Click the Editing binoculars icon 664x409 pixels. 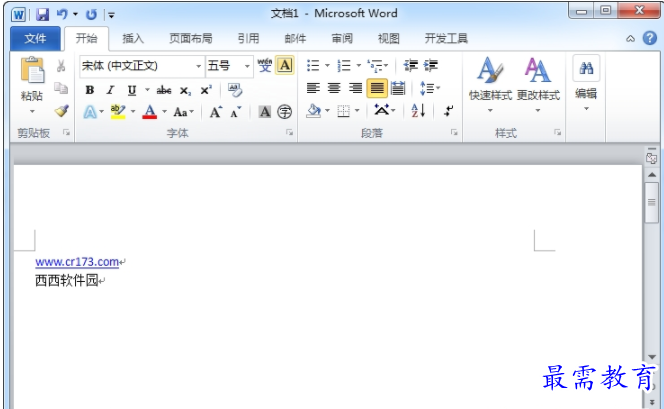click(x=586, y=68)
